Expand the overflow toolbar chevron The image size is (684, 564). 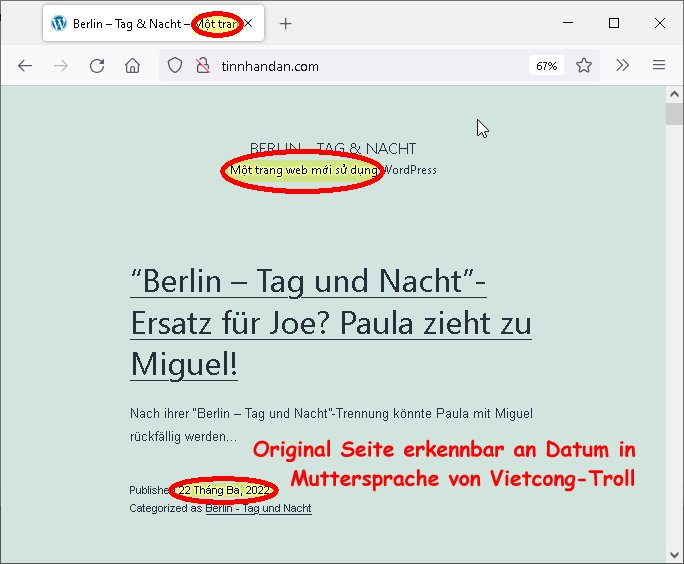(x=622, y=66)
